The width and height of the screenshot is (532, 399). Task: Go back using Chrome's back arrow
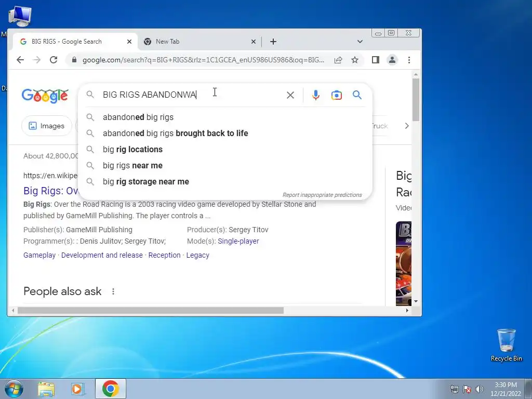click(20, 60)
